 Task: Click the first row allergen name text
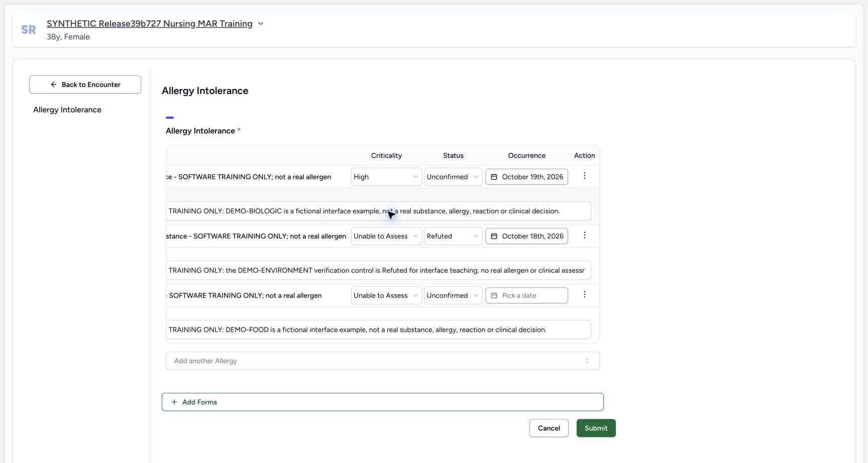click(x=249, y=177)
